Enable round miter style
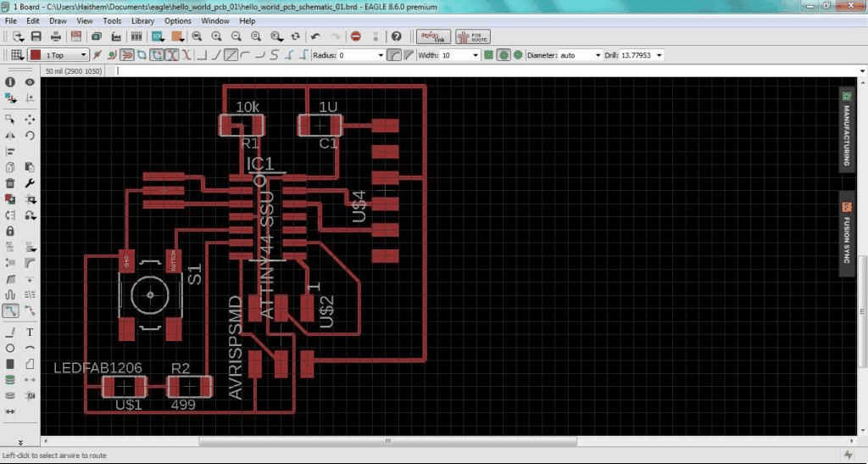 [x=394, y=55]
